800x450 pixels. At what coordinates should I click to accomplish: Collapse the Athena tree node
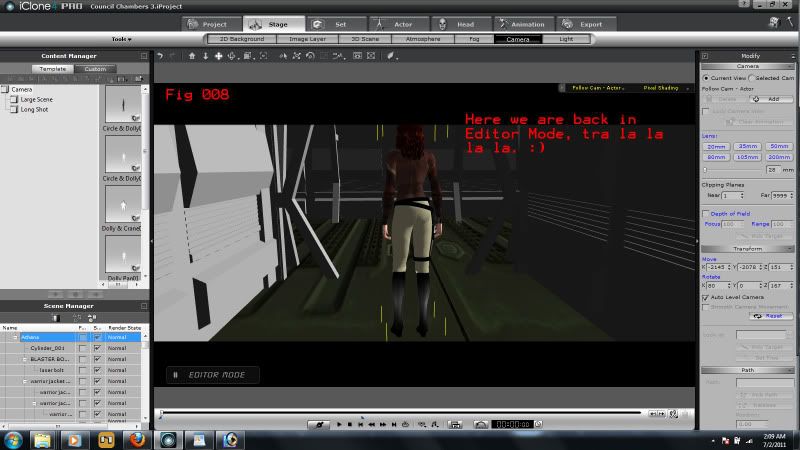(15, 337)
